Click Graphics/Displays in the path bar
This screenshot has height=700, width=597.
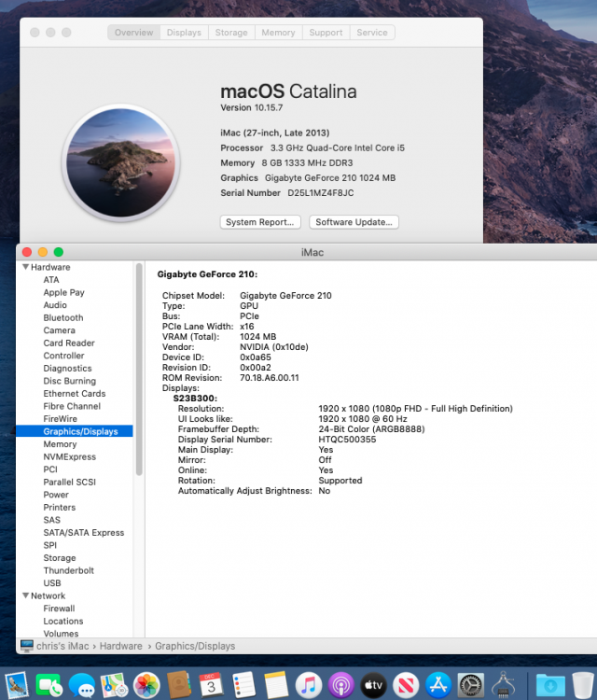tap(195, 646)
